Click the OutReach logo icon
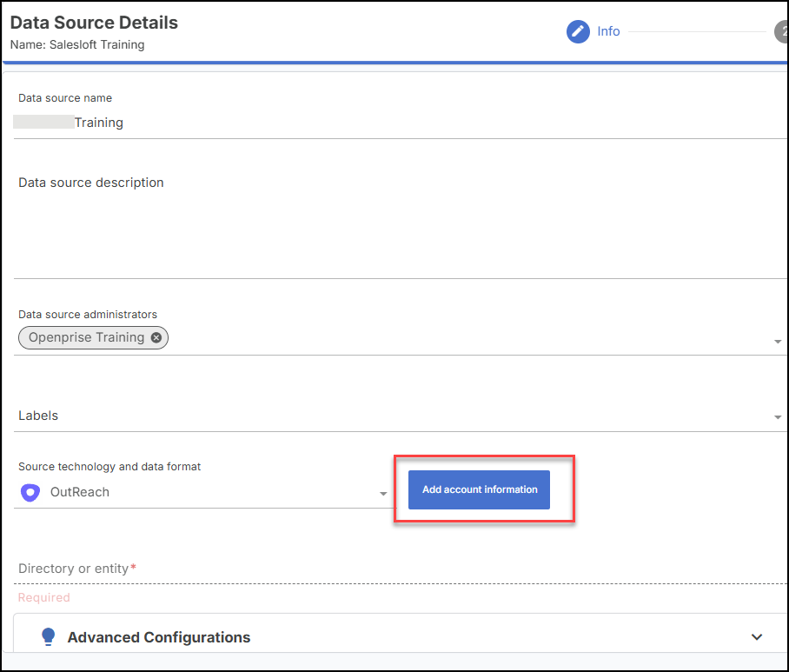The image size is (789, 672). (30, 492)
